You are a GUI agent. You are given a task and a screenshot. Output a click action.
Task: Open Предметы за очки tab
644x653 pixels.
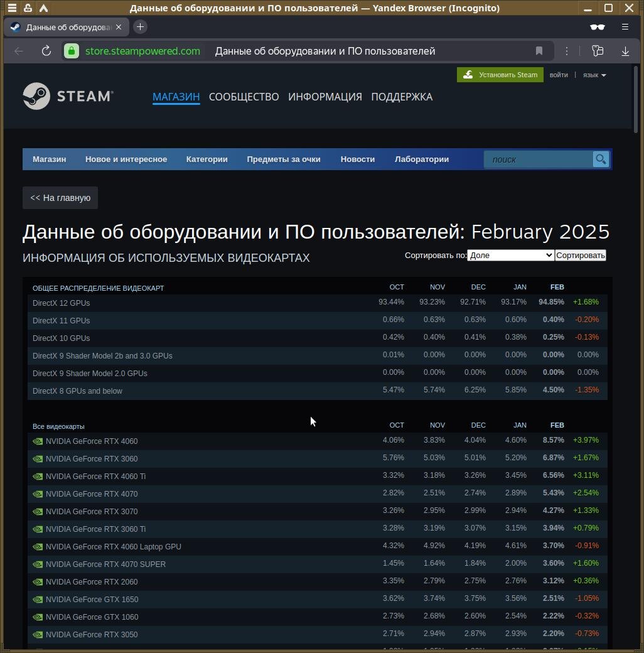coord(284,159)
